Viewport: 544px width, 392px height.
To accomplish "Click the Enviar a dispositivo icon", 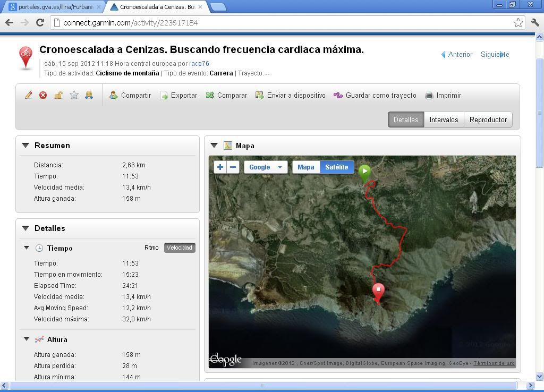I will [x=259, y=95].
